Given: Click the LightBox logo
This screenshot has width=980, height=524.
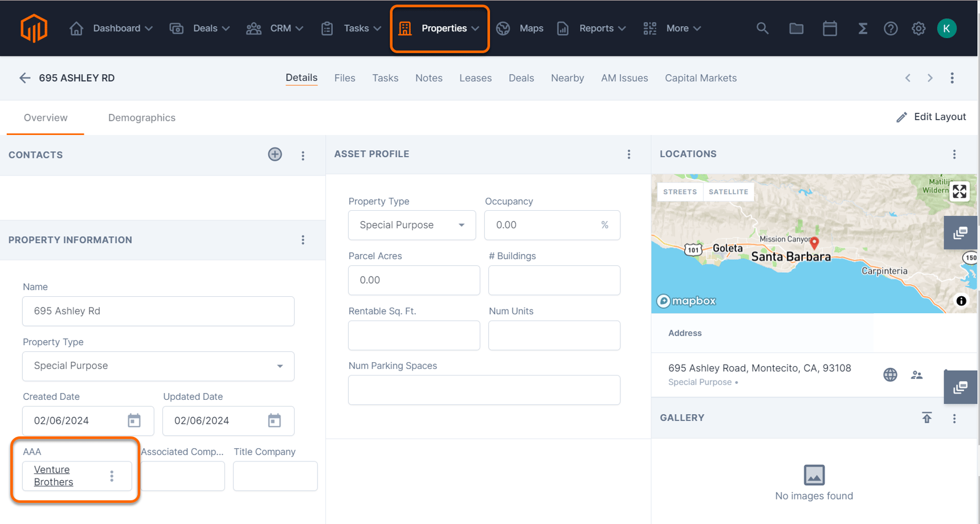Looking at the screenshot, I should coord(34,28).
